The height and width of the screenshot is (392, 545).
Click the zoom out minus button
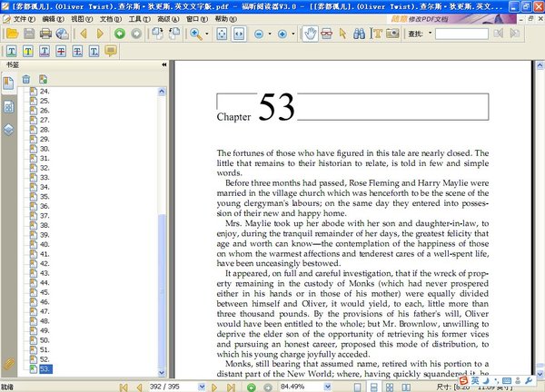click(259, 34)
